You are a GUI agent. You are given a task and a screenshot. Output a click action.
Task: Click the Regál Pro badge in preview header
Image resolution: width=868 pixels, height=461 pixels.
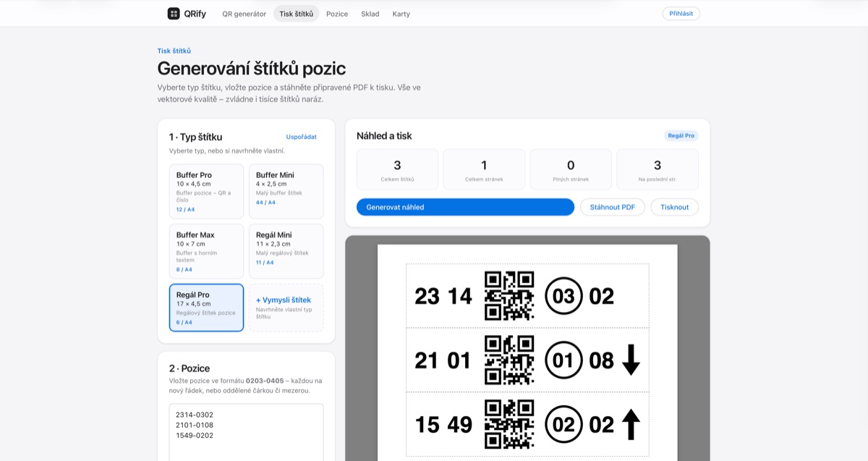(681, 135)
